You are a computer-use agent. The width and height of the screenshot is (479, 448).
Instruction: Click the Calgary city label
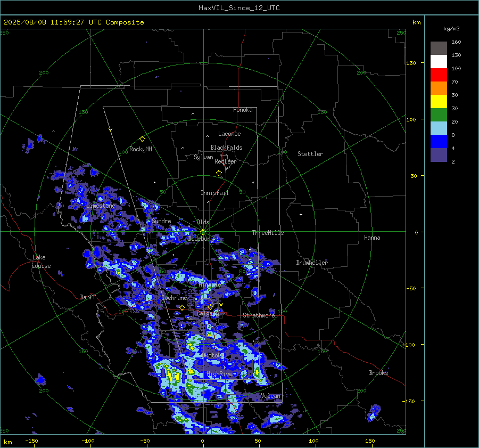[208, 313]
